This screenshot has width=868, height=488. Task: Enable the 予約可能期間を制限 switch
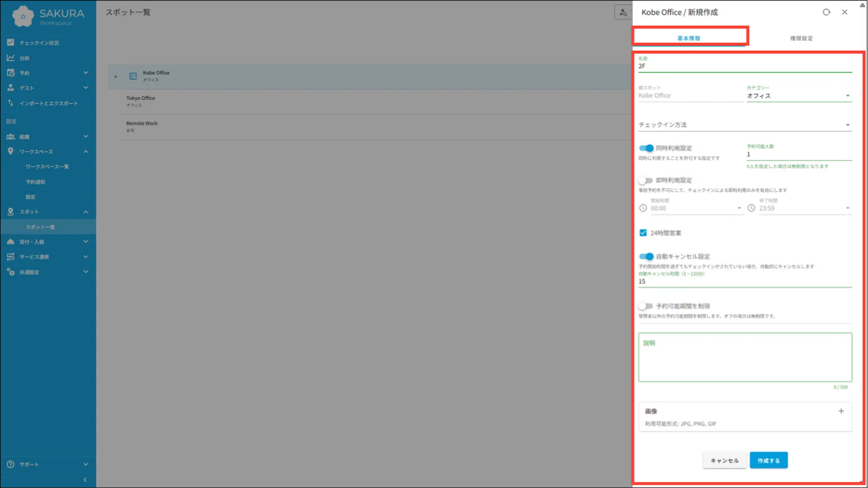pos(646,306)
